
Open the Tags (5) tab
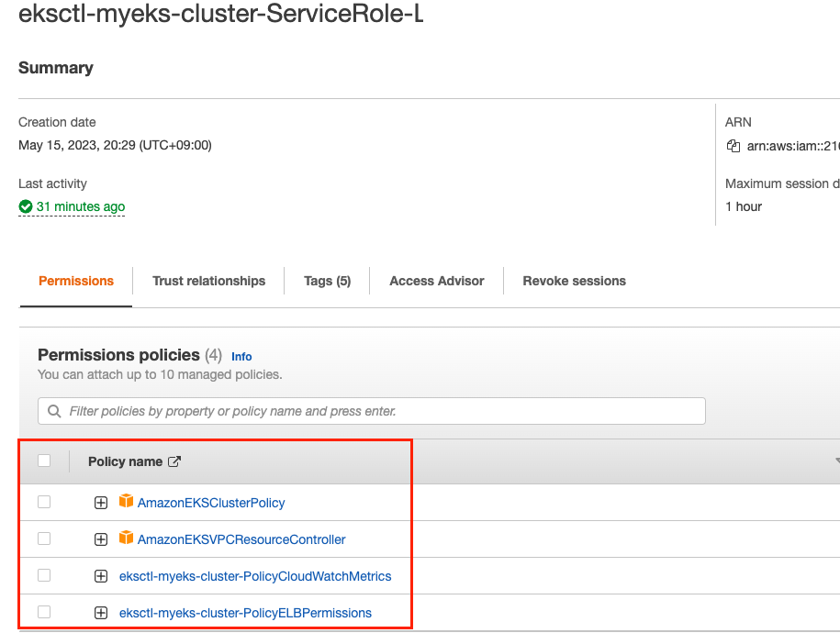point(328,281)
